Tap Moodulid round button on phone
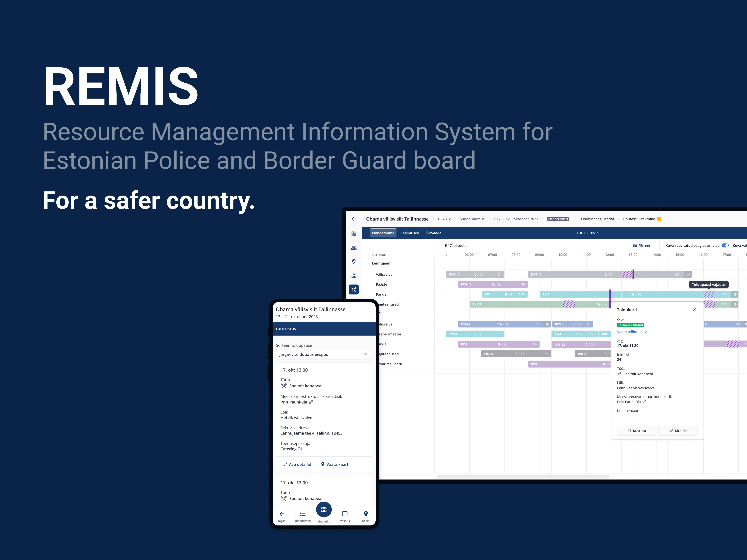 pos(324,509)
